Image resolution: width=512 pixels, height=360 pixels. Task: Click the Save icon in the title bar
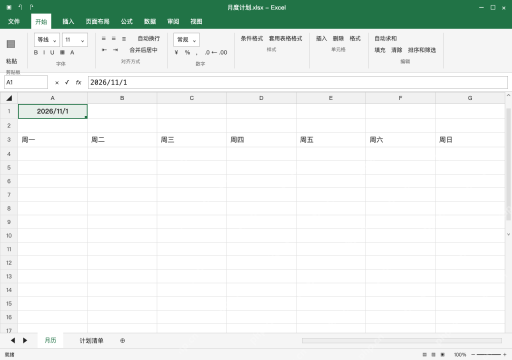(x=9, y=7)
